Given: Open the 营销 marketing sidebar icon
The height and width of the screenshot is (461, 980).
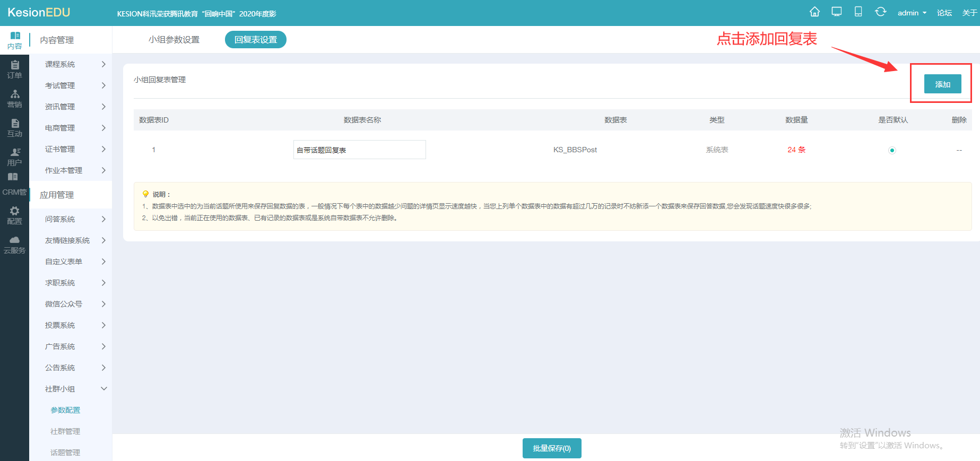Looking at the screenshot, I should coord(15,98).
